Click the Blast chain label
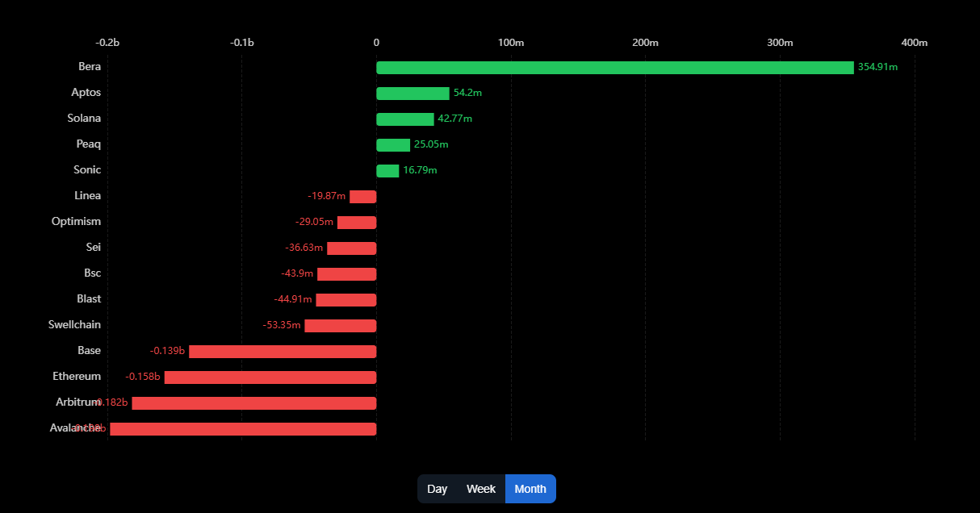Image resolution: width=980 pixels, height=513 pixels. tap(89, 299)
